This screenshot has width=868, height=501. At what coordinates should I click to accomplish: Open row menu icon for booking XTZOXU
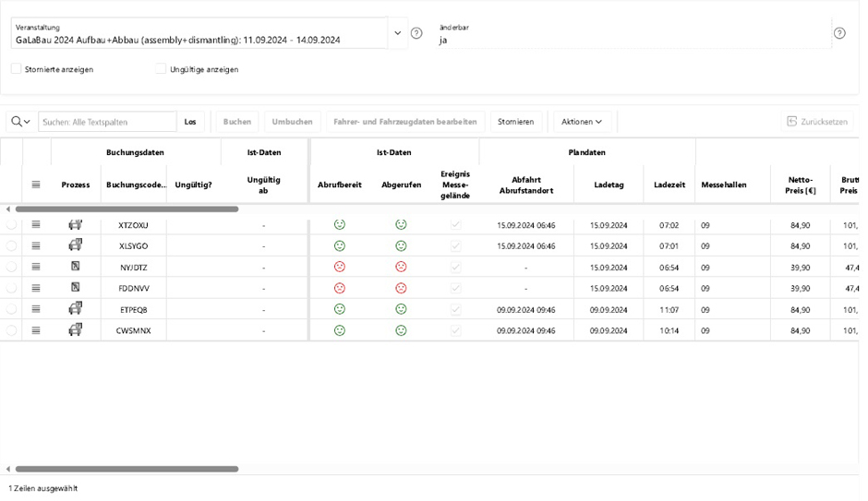coord(36,225)
